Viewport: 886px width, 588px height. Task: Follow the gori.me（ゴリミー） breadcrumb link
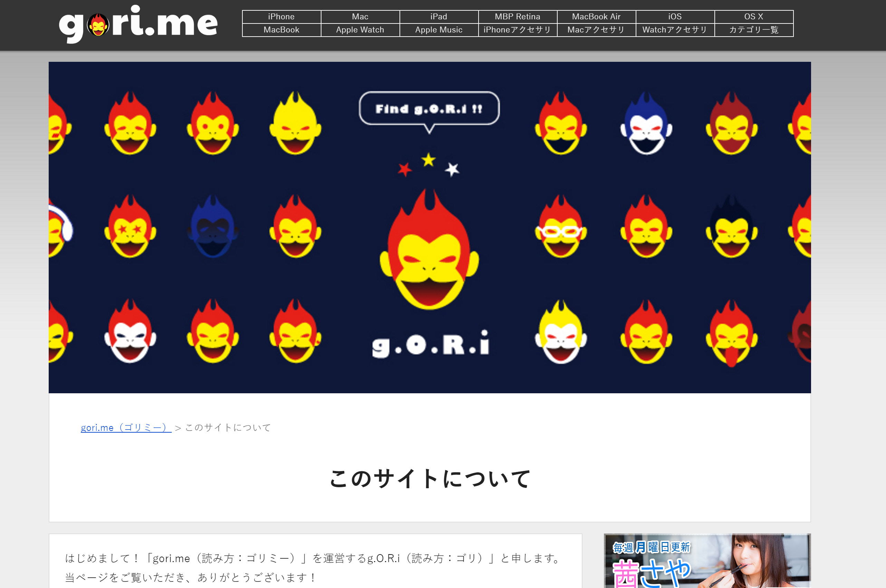(126, 427)
